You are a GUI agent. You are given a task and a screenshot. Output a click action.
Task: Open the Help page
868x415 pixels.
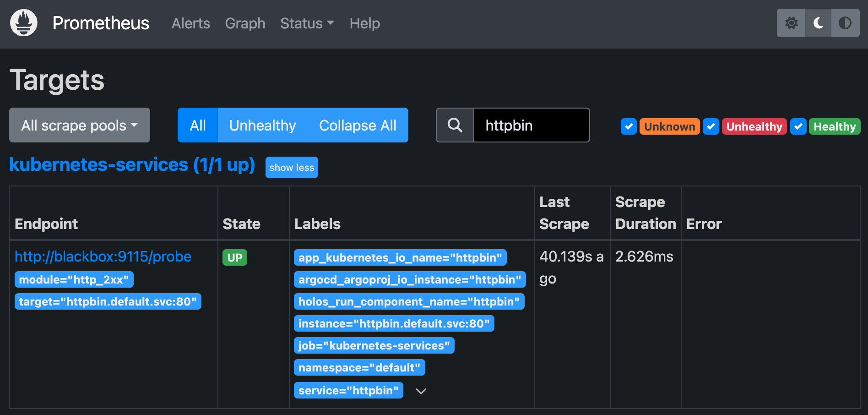365,23
